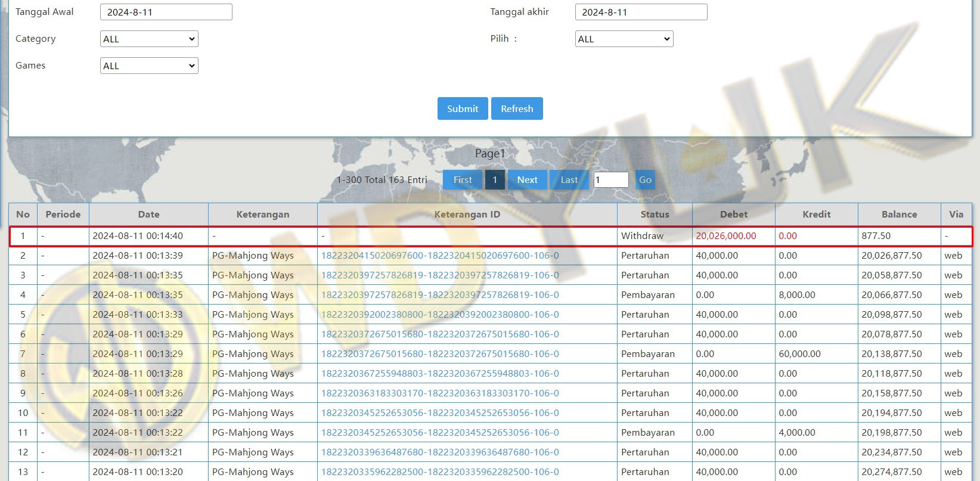Open the Pilih dropdown
Viewport: 980px width, 481px height.
624,39
